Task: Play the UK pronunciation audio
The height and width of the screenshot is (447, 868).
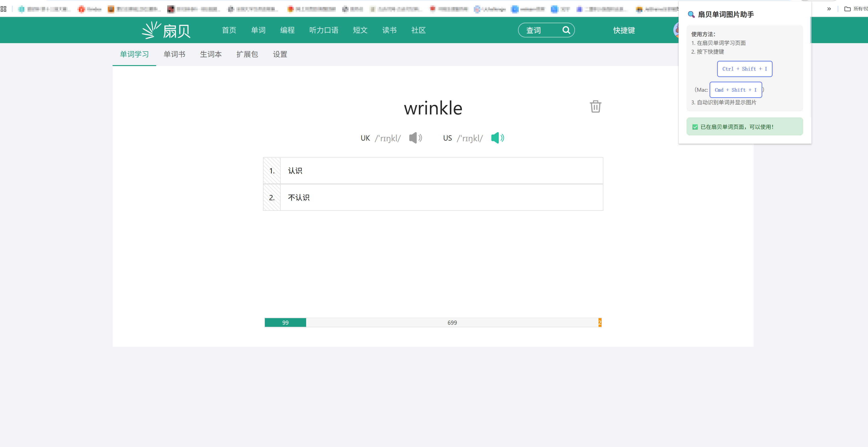Action: (x=415, y=138)
